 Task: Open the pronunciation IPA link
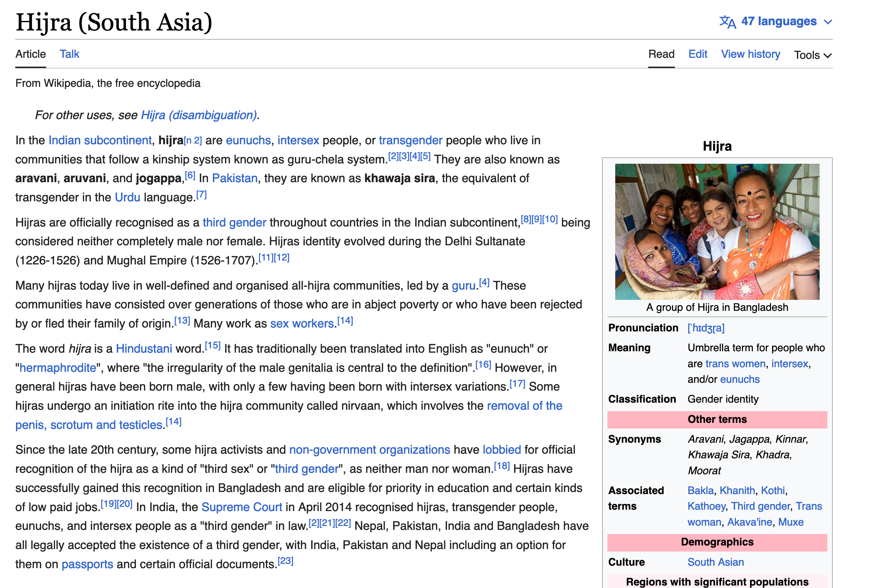pyautogui.click(x=706, y=328)
